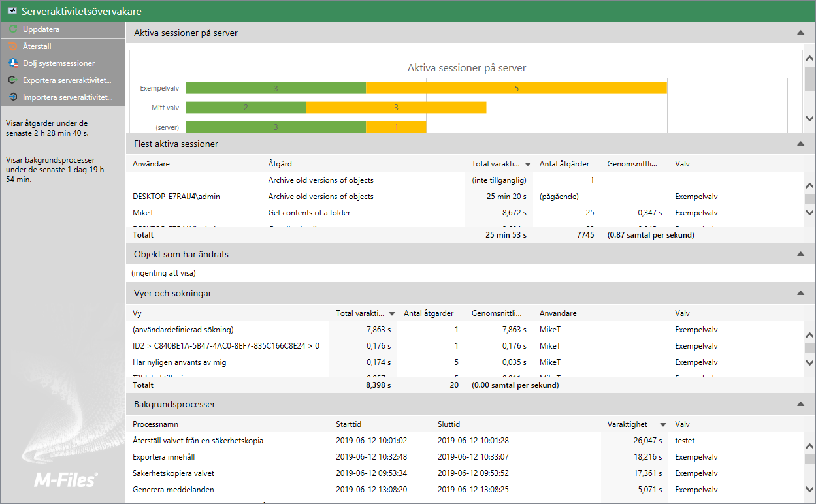
Task: Click the Dölj systemsessioner user icon
Action: point(12,63)
